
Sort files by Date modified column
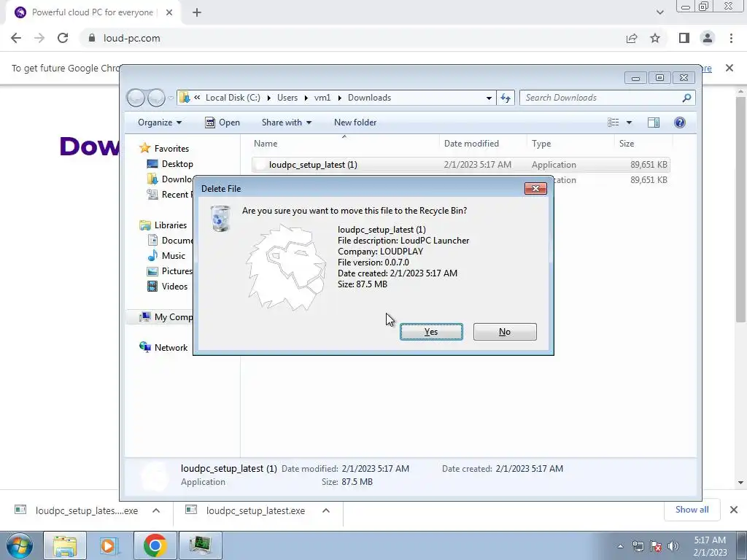coord(483,144)
